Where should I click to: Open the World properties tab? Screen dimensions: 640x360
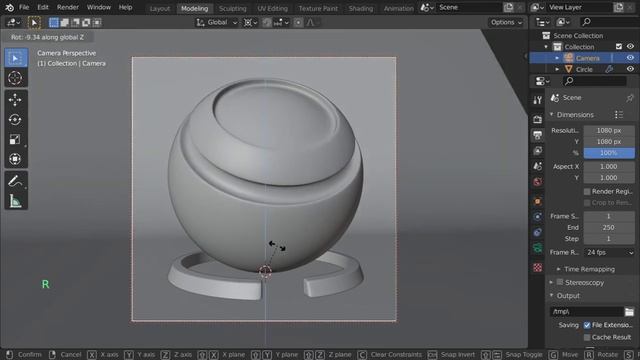point(538,182)
